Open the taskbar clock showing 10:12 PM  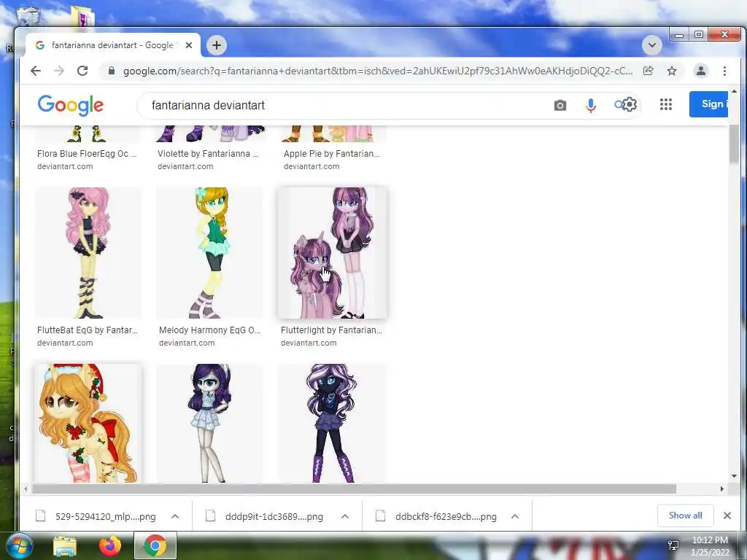(x=710, y=546)
